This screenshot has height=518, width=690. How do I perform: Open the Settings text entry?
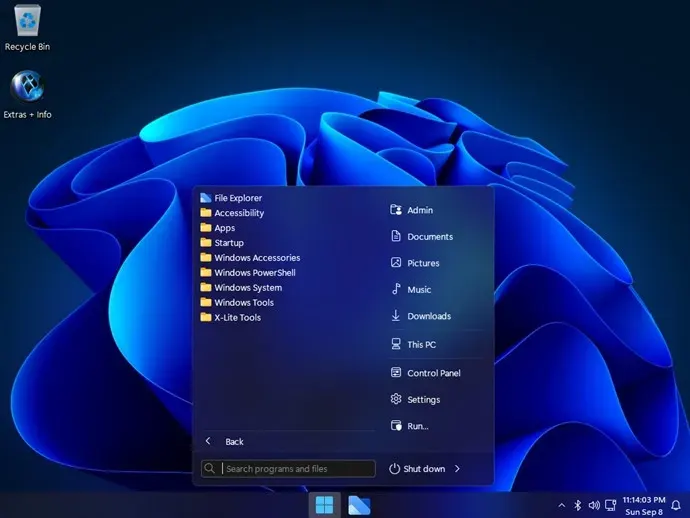[x=424, y=400]
